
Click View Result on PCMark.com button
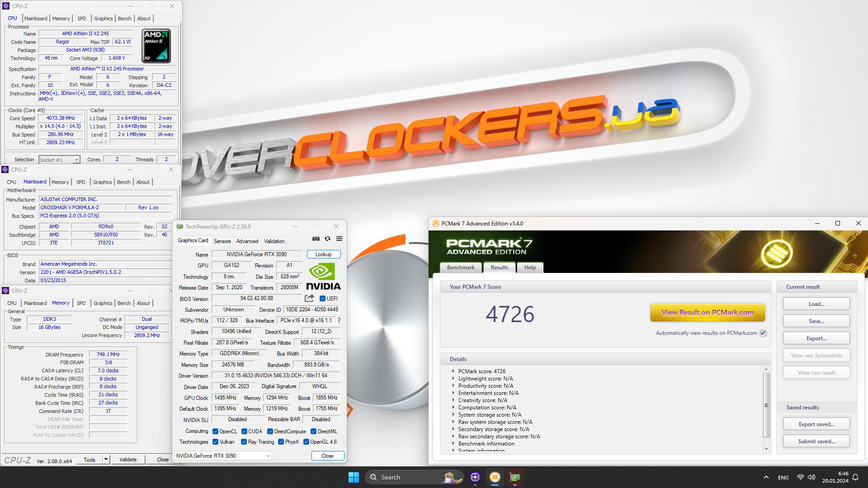click(x=708, y=312)
